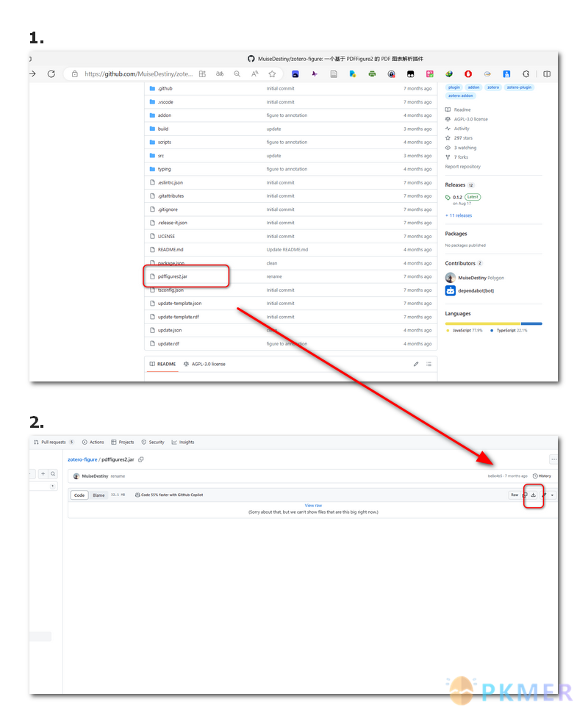This screenshot has height=724, width=588.
Task: Click the browser forward arrow
Action: pyautogui.click(x=32, y=74)
